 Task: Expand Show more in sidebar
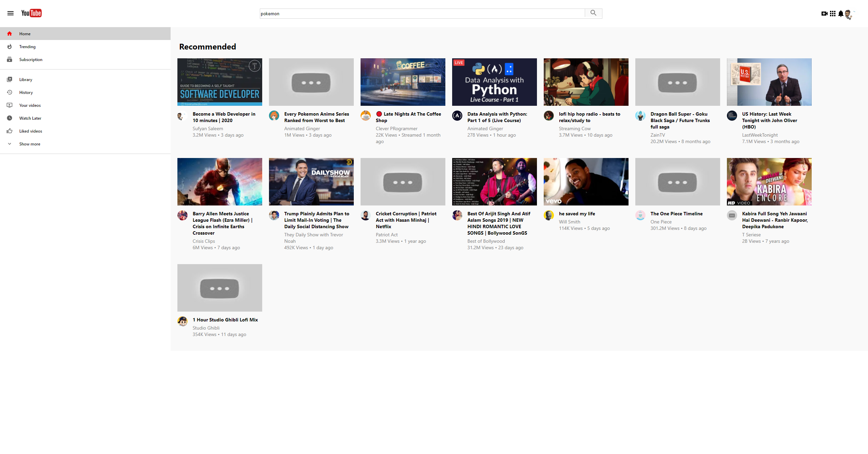click(x=30, y=144)
